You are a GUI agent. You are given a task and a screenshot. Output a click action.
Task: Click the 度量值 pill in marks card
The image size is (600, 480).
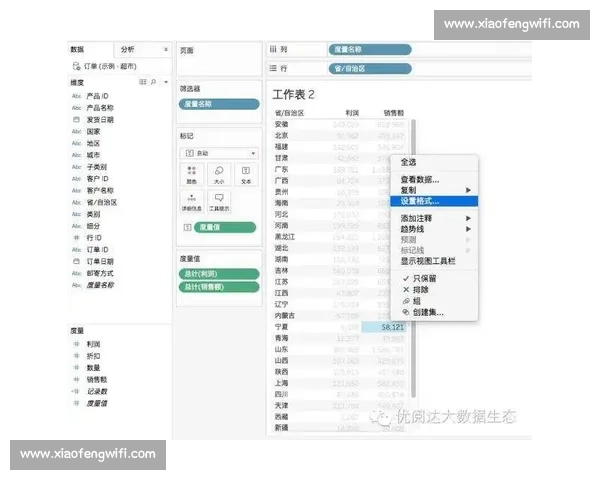pos(225,227)
